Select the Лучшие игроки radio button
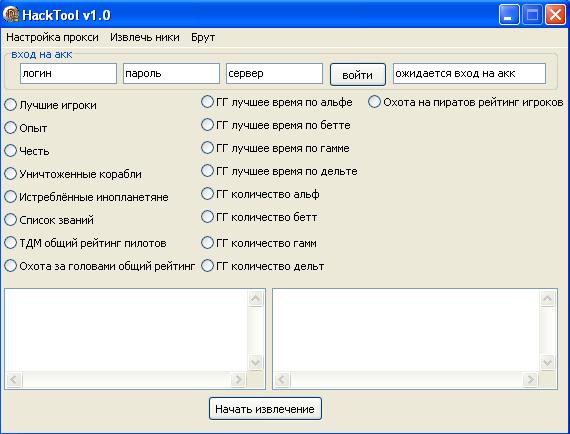 point(11,105)
